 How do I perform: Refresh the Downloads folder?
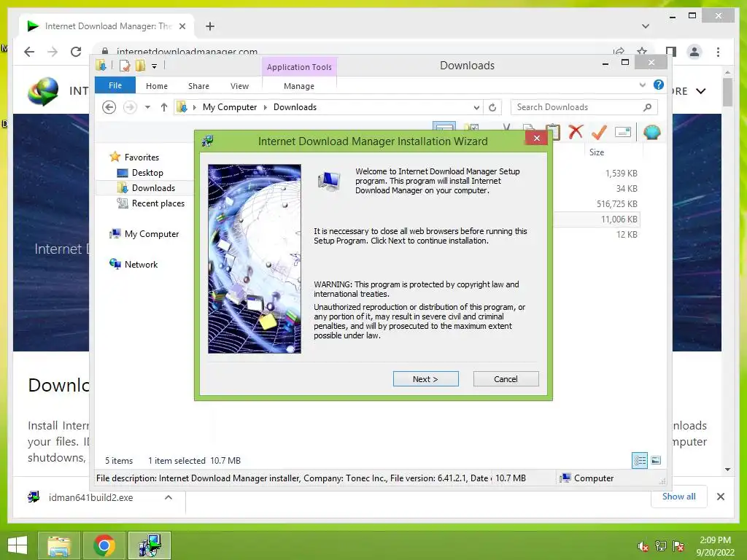pos(492,108)
